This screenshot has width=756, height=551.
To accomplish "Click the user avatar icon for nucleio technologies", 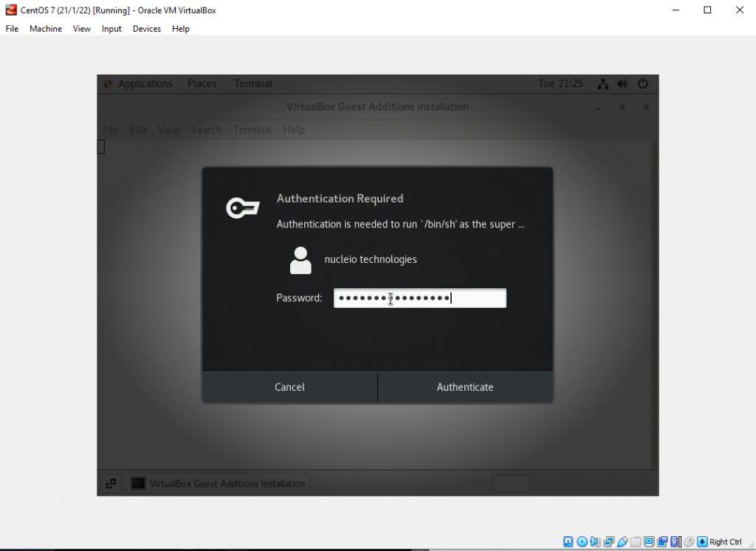I will pyautogui.click(x=300, y=261).
